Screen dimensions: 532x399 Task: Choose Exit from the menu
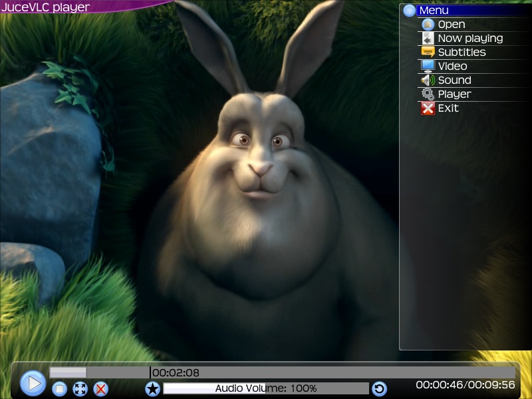pyautogui.click(x=473, y=108)
